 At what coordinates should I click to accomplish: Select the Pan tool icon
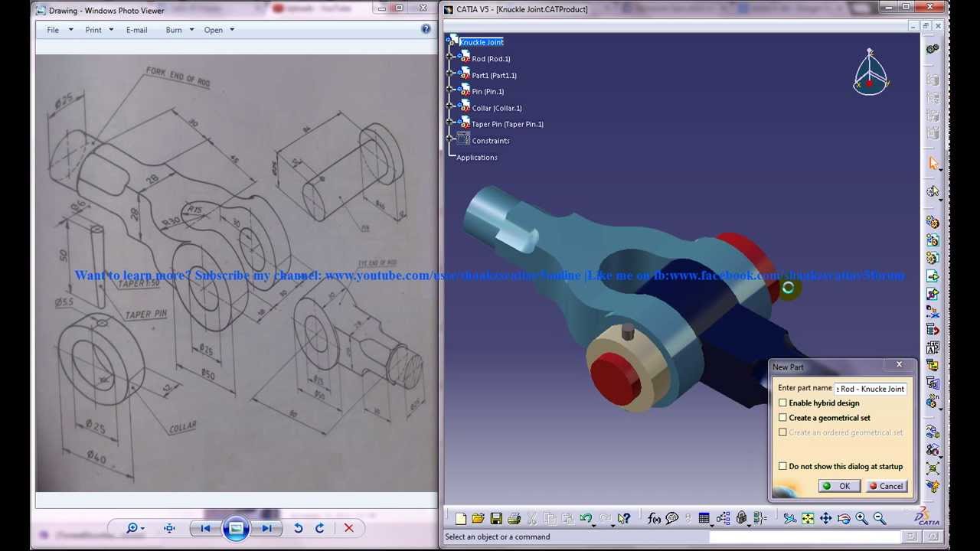coord(825,519)
